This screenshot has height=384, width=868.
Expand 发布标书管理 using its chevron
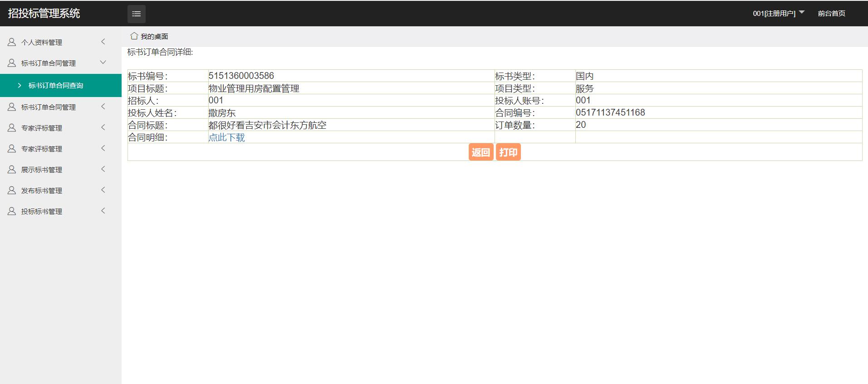[x=103, y=190]
